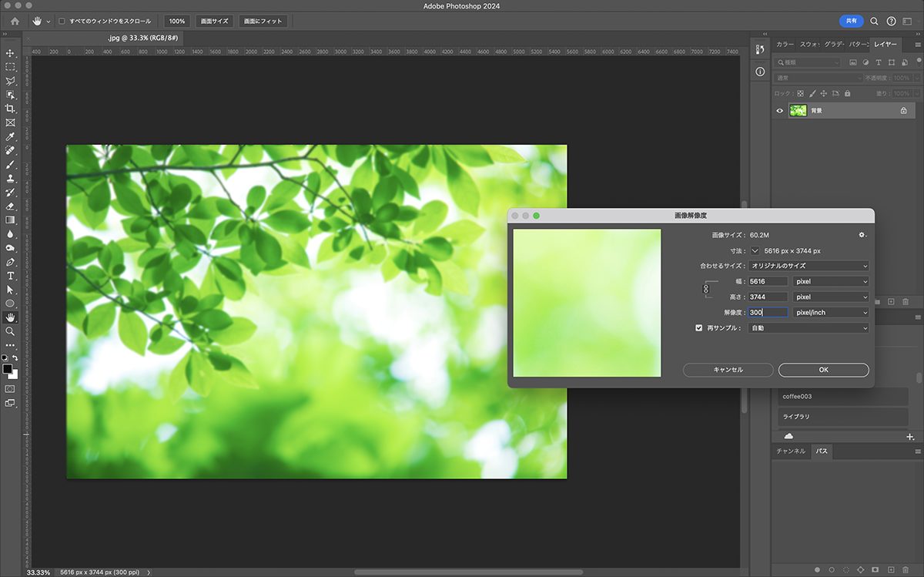Uncheck the 再サンプル checkbox
924x577 pixels.
(x=699, y=328)
